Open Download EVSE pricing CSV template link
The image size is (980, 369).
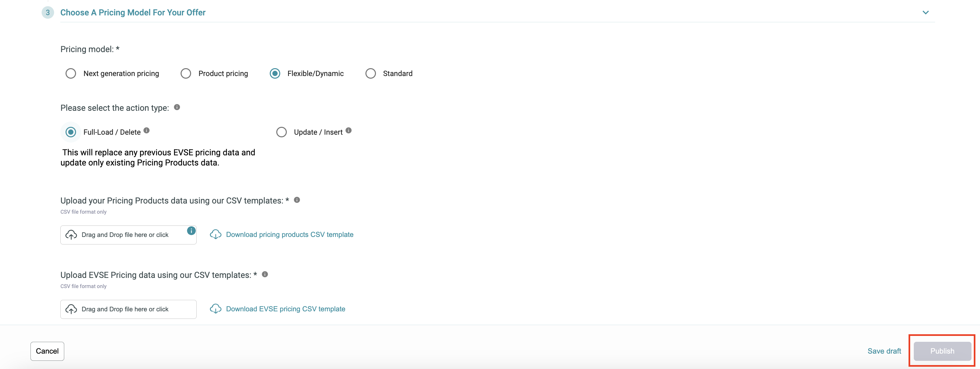(x=286, y=309)
